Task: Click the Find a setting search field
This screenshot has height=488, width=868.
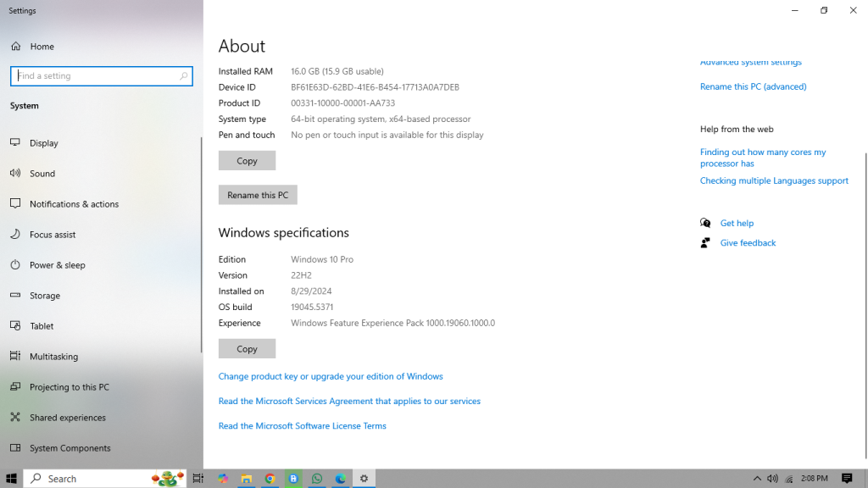Action: click(102, 75)
